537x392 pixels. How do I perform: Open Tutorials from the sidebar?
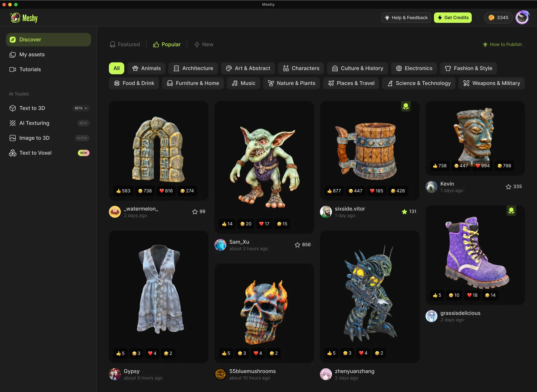point(30,69)
